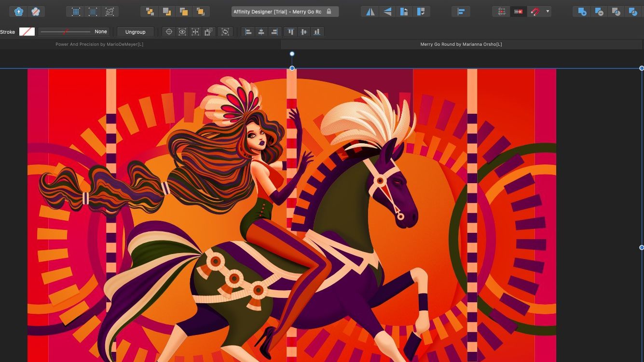The width and height of the screenshot is (644, 362).
Task: Click the Intersect boolean operation icon
Action: [616, 12]
